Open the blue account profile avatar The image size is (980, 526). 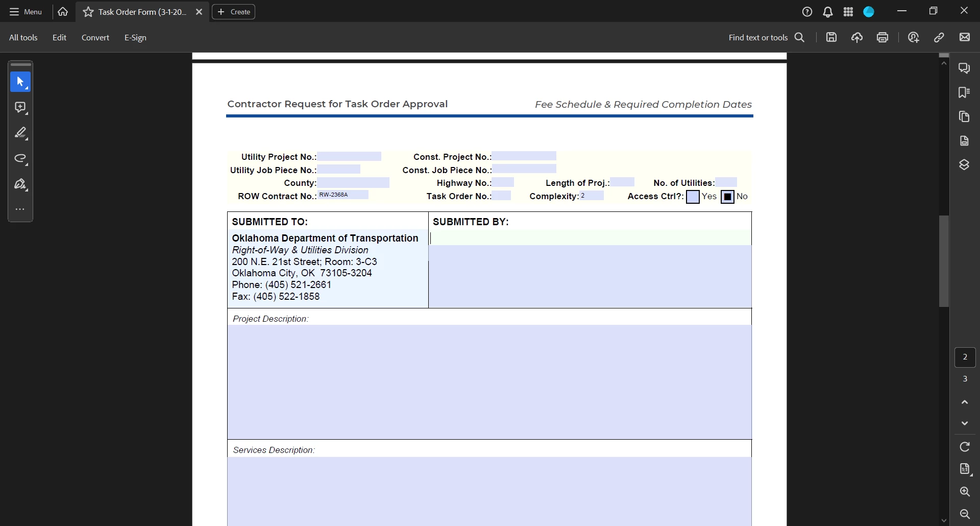click(869, 12)
